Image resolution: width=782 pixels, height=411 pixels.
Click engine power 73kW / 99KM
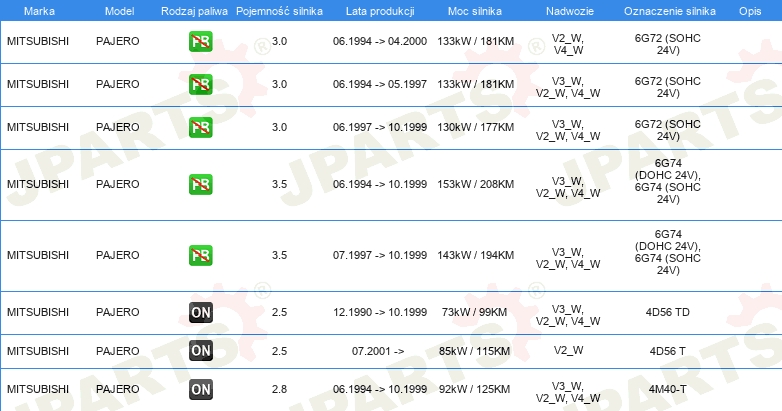[x=474, y=312]
